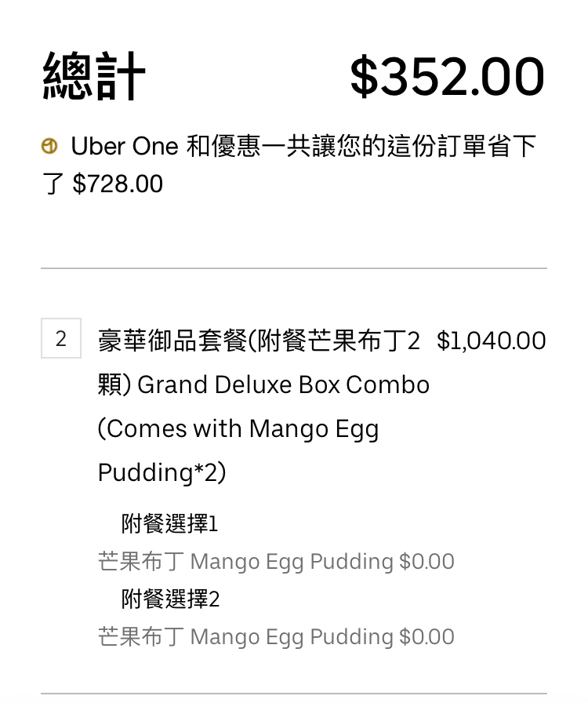Click the Pudding*2) text line
Viewport: 588px width, 703px height.
pos(162,473)
